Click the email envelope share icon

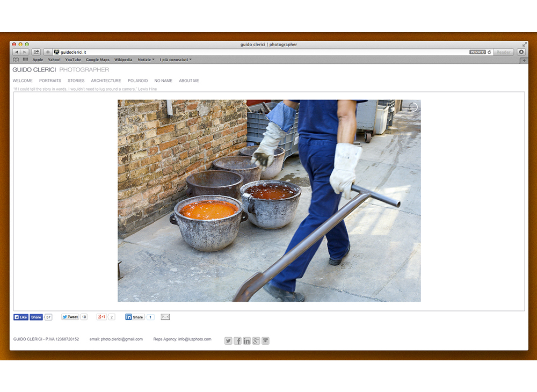pos(165,317)
